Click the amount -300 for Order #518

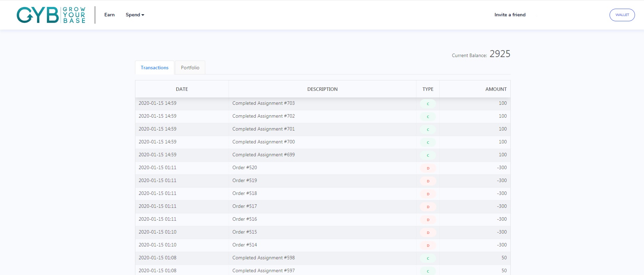[x=502, y=193]
